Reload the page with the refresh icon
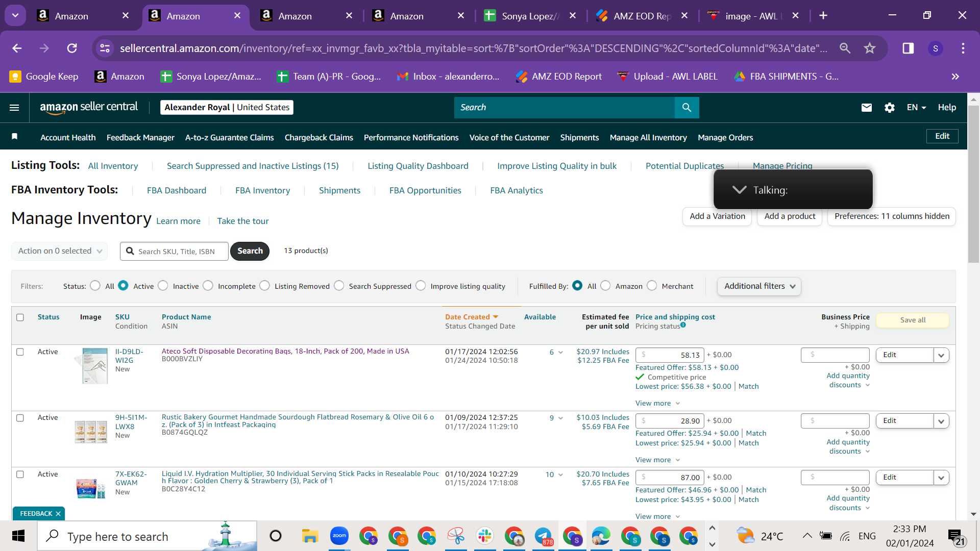The height and width of the screenshot is (551, 980). pos(72,48)
